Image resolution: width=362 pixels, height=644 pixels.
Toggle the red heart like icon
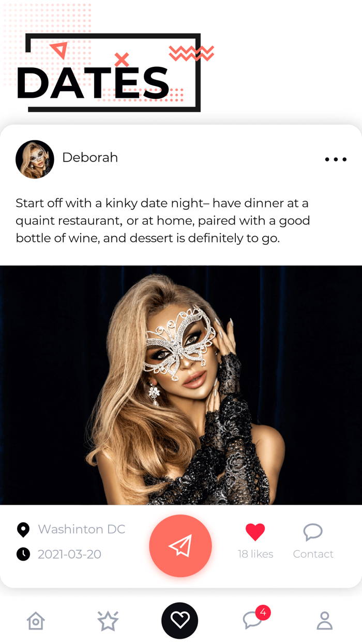[x=255, y=532]
